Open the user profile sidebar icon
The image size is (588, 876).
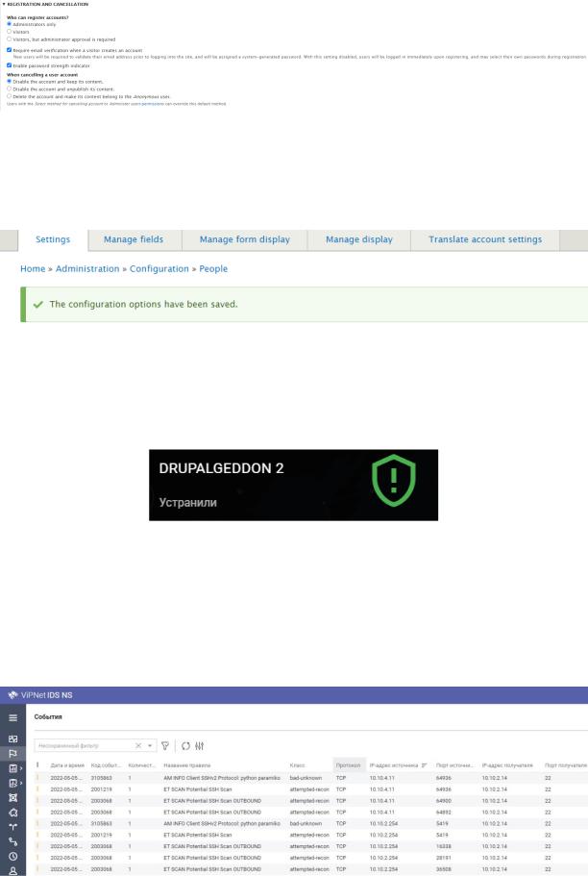12,870
